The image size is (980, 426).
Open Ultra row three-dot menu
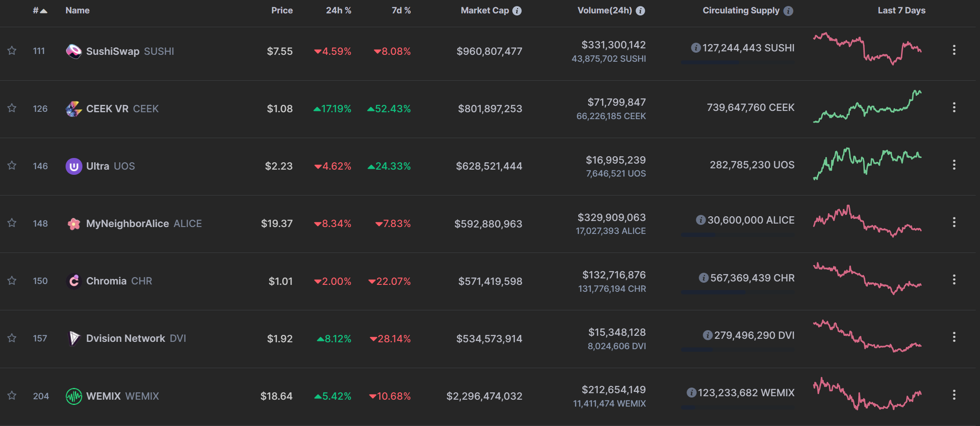[954, 165]
